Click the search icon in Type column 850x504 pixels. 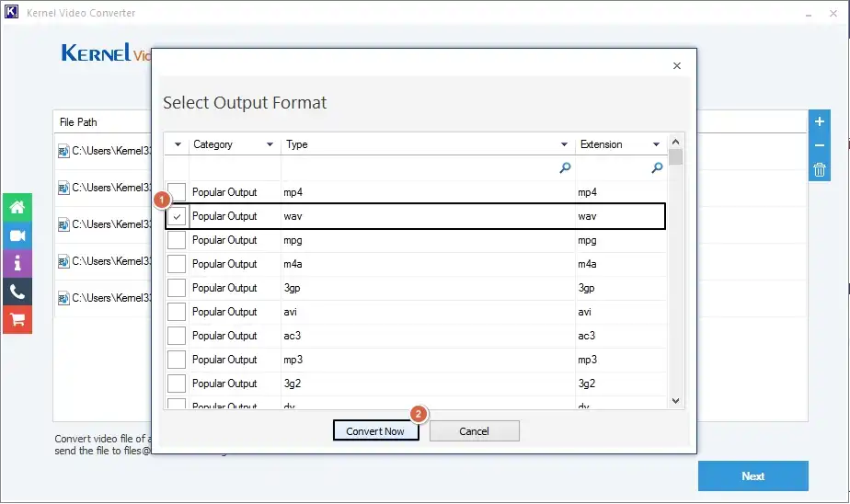(565, 168)
